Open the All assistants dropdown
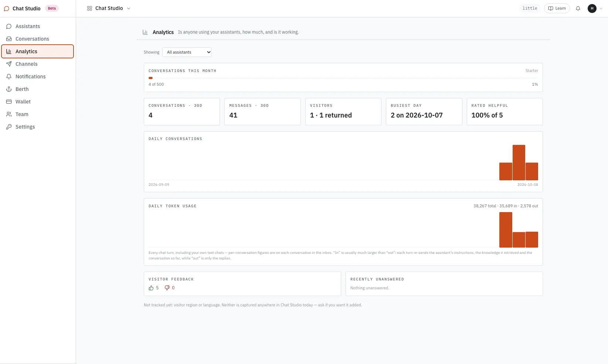 (x=187, y=52)
